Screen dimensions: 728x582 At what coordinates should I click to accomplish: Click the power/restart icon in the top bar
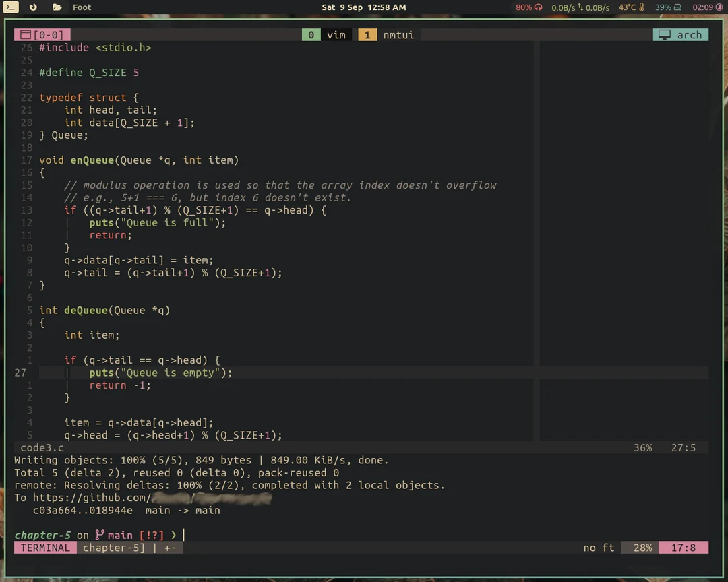(x=32, y=7)
